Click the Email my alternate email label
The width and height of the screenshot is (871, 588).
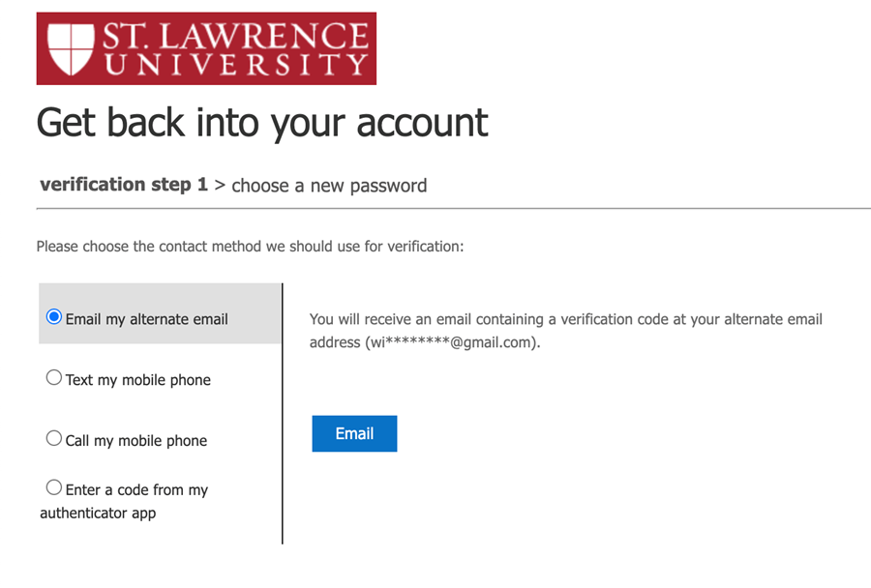point(146,319)
